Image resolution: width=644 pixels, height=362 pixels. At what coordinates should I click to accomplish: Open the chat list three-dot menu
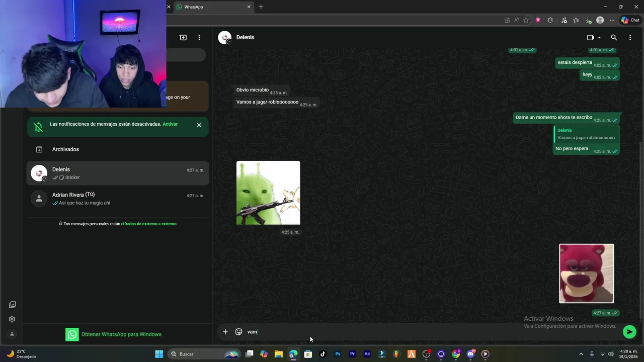pos(199,38)
